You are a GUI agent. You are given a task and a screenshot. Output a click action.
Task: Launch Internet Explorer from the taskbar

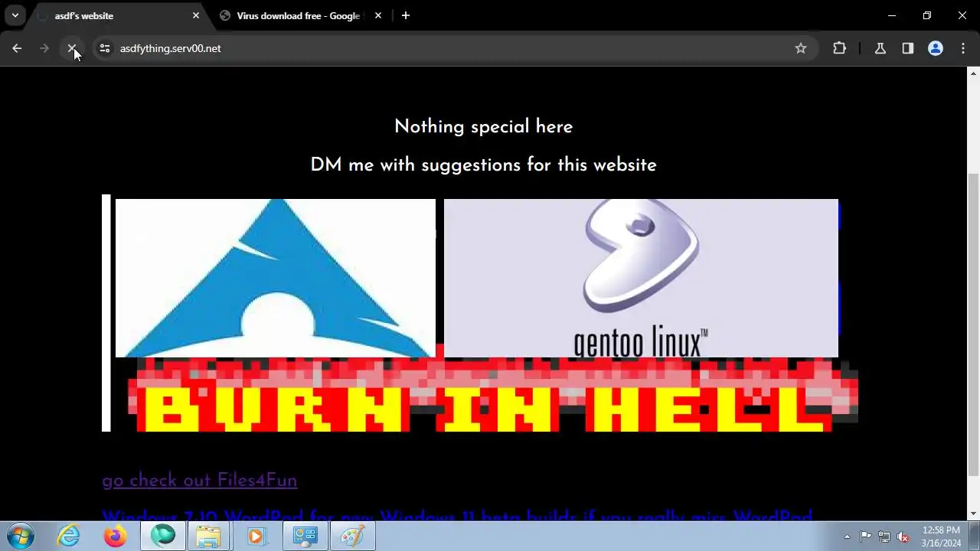[x=69, y=536]
